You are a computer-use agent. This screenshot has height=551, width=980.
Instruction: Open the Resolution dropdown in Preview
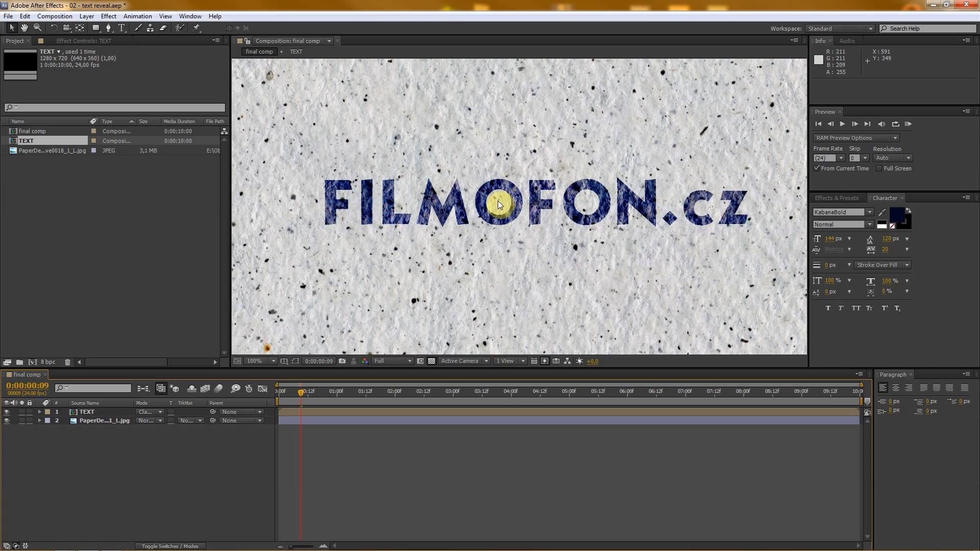click(x=908, y=158)
